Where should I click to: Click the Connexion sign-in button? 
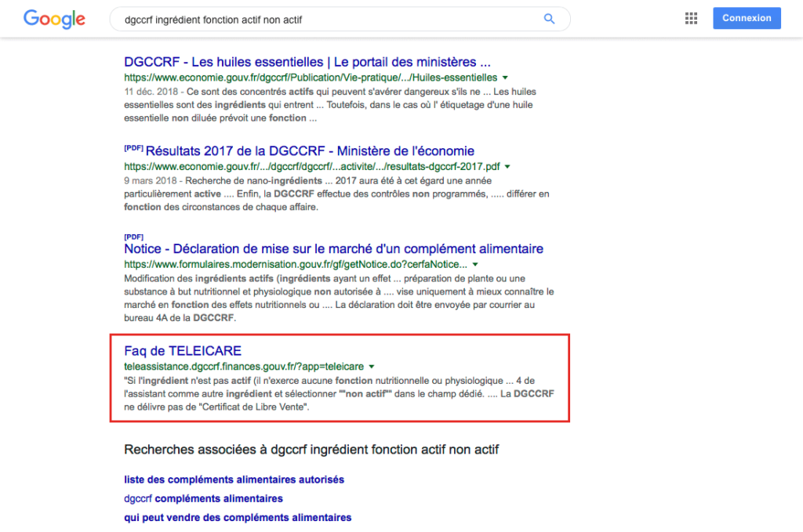coord(747,18)
